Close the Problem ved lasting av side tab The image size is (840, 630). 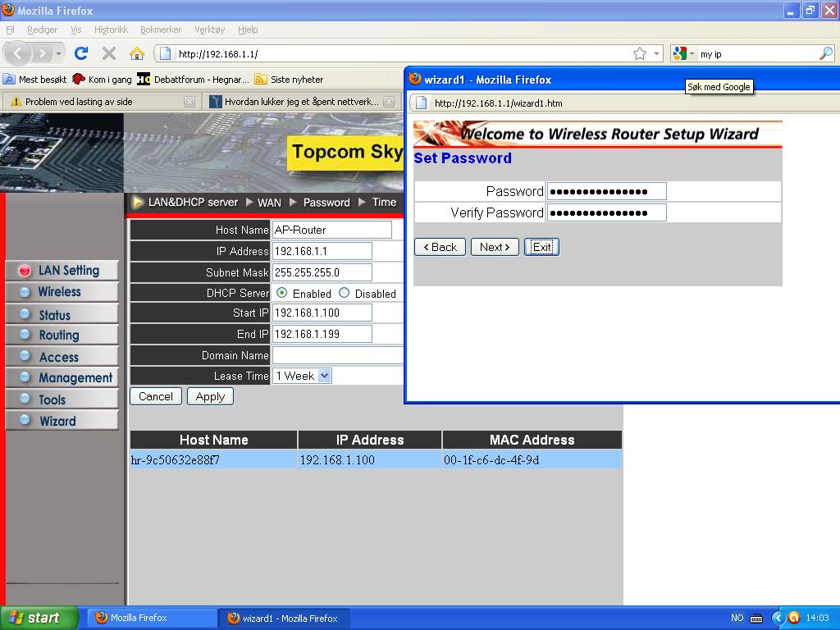click(189, 102)
